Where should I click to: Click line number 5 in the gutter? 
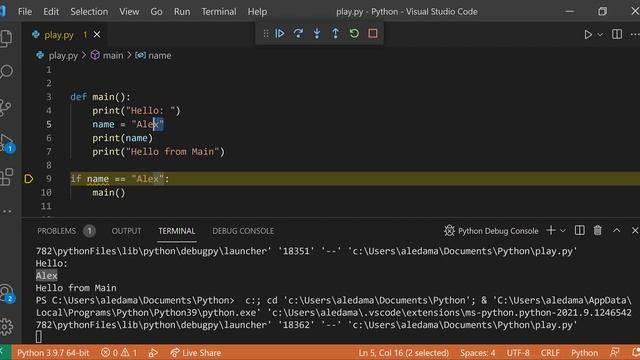click(x=49, y=124)
